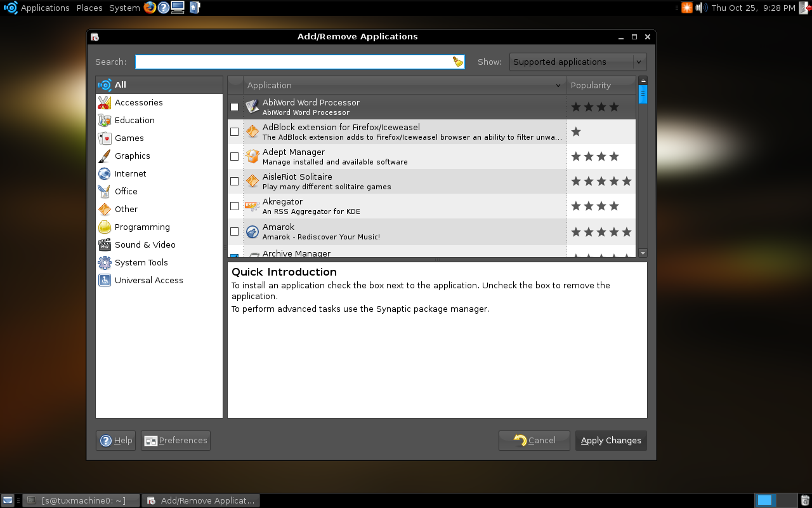812x508 pixels.
Task: Select the Sound & Video clapperboard icon
Action: point(105,244)
